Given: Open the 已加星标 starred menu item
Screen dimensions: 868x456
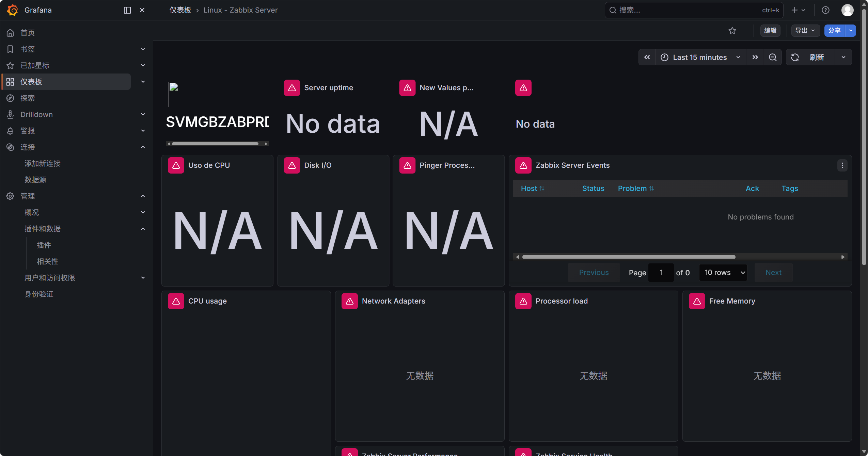Looking at the screenshot, I should (x=35, y=65).
